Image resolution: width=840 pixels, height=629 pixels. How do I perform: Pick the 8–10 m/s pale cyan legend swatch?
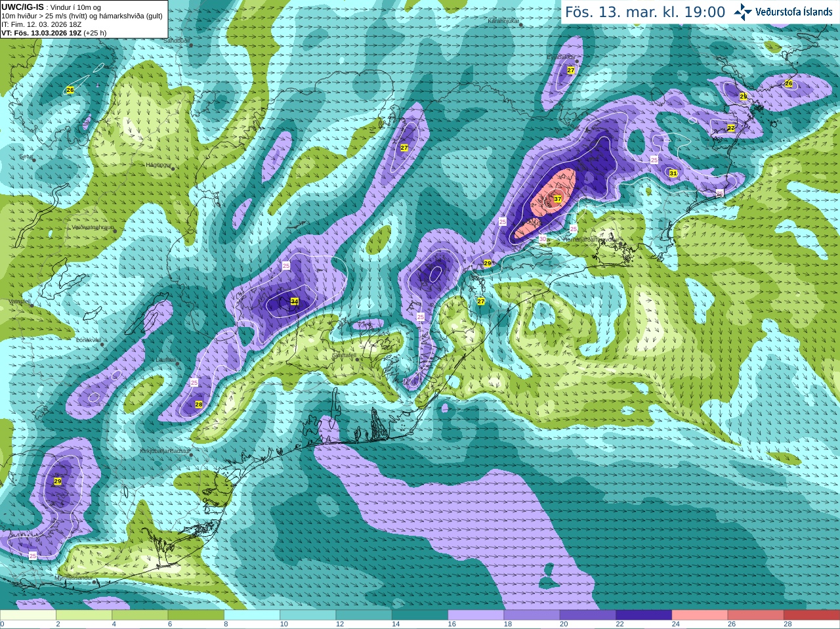click(x=252, y=615)
